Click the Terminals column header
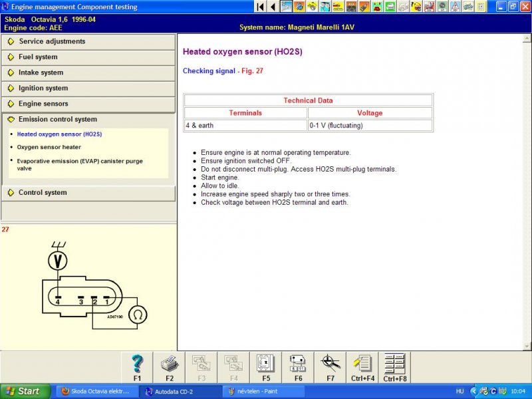Screen dimensions: 532x399 245,113
